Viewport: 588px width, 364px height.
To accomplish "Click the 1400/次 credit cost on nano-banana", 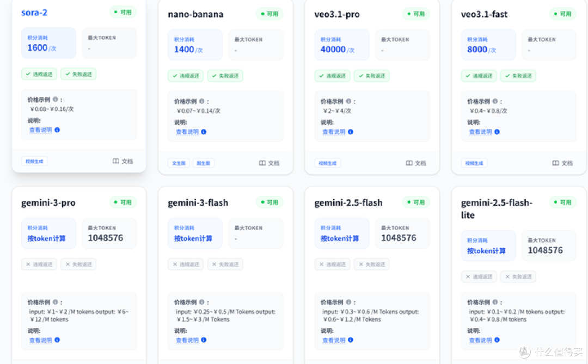I will click(x=188, y=50).
